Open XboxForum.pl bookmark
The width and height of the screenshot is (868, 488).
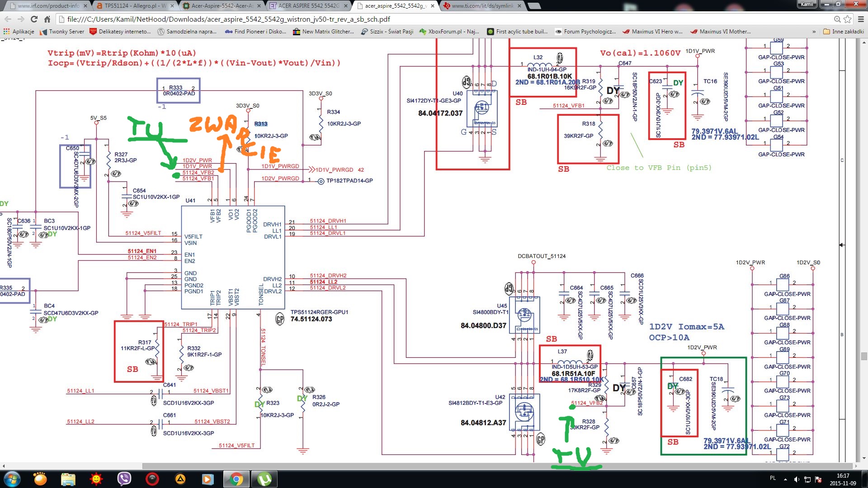449,32
